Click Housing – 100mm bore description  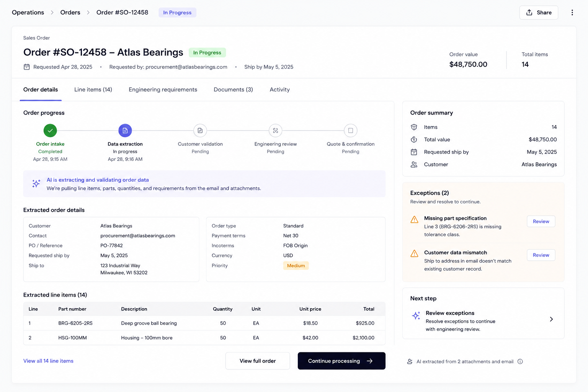tap(147, 338)
